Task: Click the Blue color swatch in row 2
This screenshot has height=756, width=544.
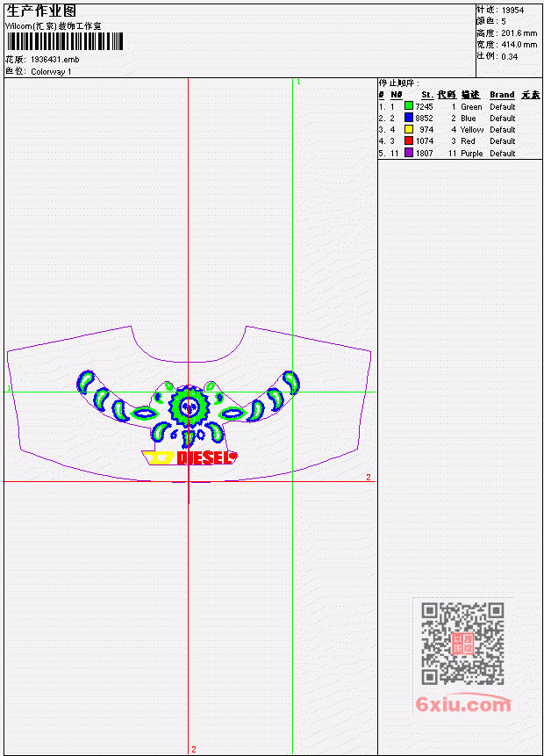Action: 409,118
